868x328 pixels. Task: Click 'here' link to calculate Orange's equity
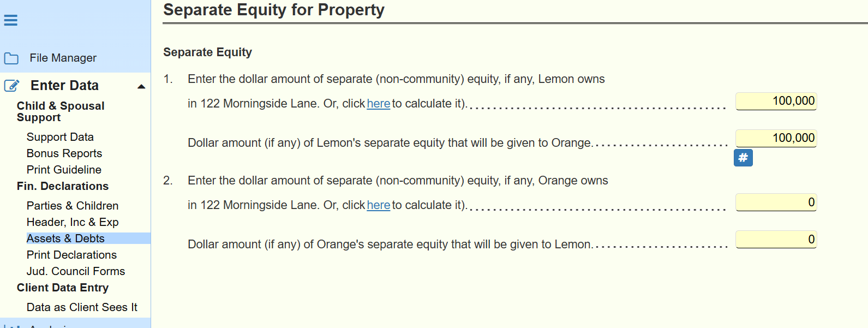(378, 205)
